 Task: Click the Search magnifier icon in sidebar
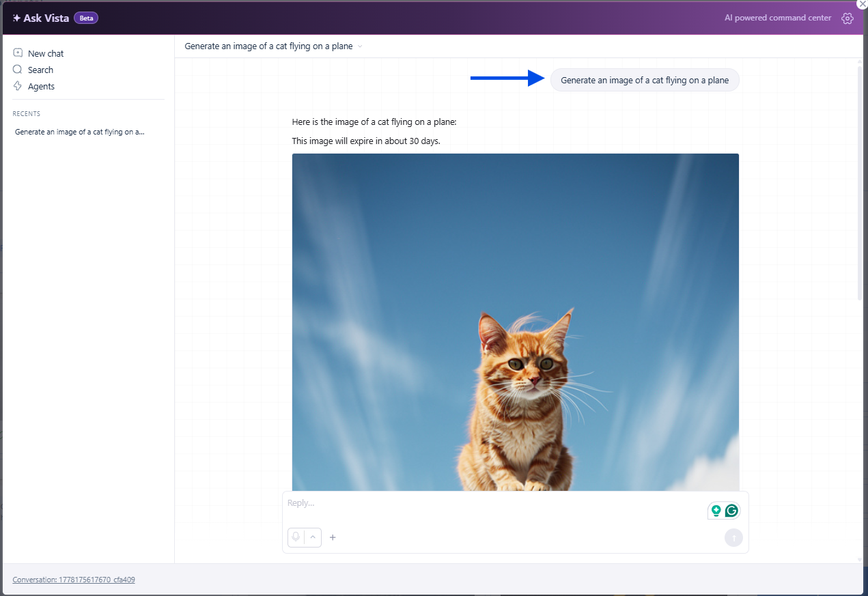pyautogui.click(x=18, y=70)
